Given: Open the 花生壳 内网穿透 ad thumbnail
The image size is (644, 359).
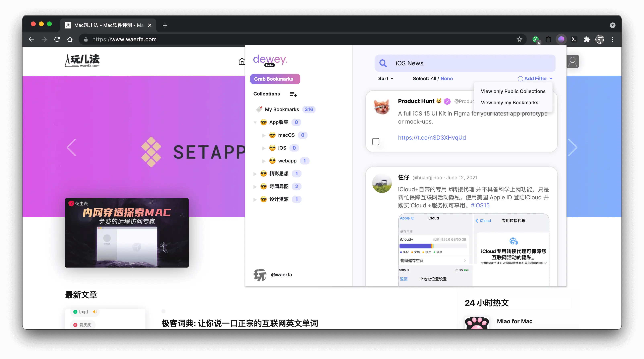Looking at the screenshot, I should pos(127,233).
